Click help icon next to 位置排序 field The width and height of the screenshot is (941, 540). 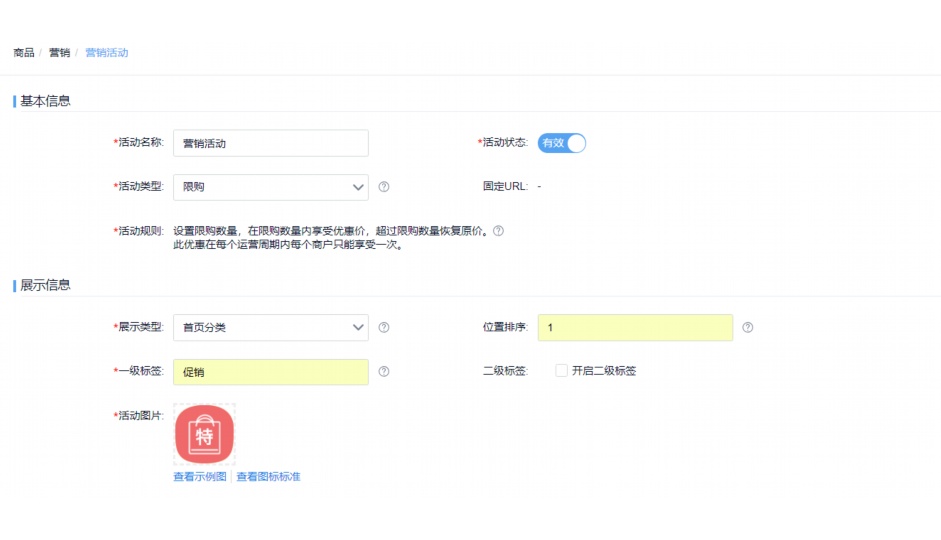click(x=748, y=327)
